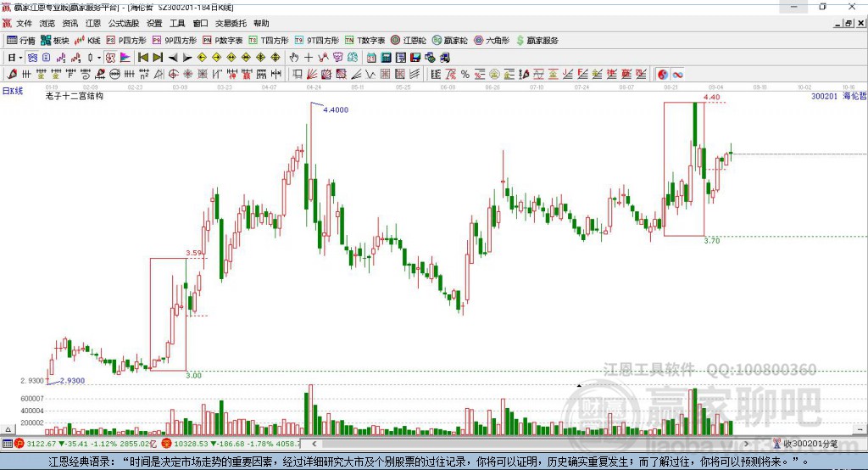The width and height of the screenshot is (868, 470).
Task: Open the 公式选股 menu
Action: coord(124,23)
